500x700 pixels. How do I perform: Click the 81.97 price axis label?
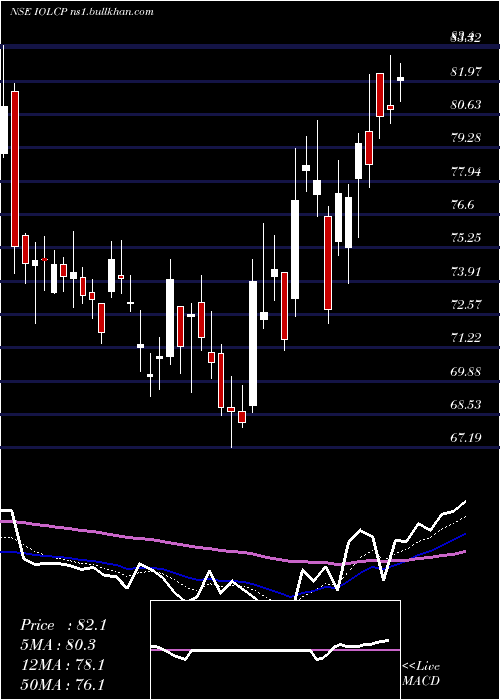[x=466, y=71]
